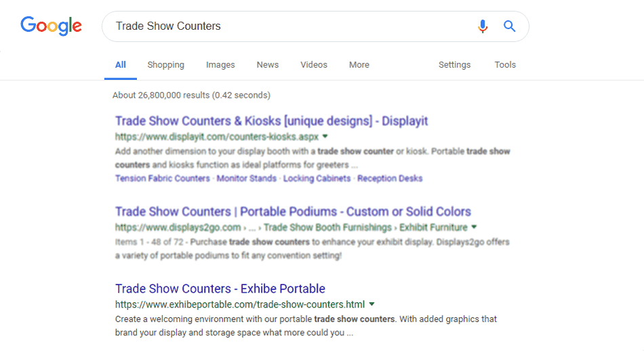Open the Portable Podiums Displays2go result
644x351 pixels.
tap(293, 212)
